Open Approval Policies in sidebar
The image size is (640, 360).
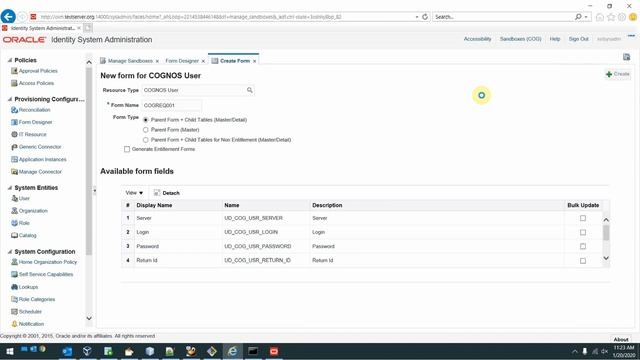(38, 71)
